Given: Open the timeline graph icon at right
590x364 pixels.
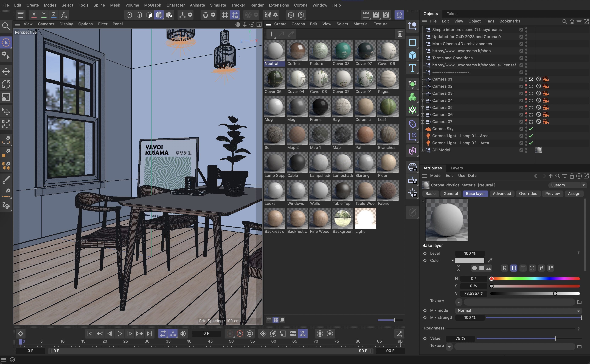Looking at the screenshot, I should click(x=399, y=334).
